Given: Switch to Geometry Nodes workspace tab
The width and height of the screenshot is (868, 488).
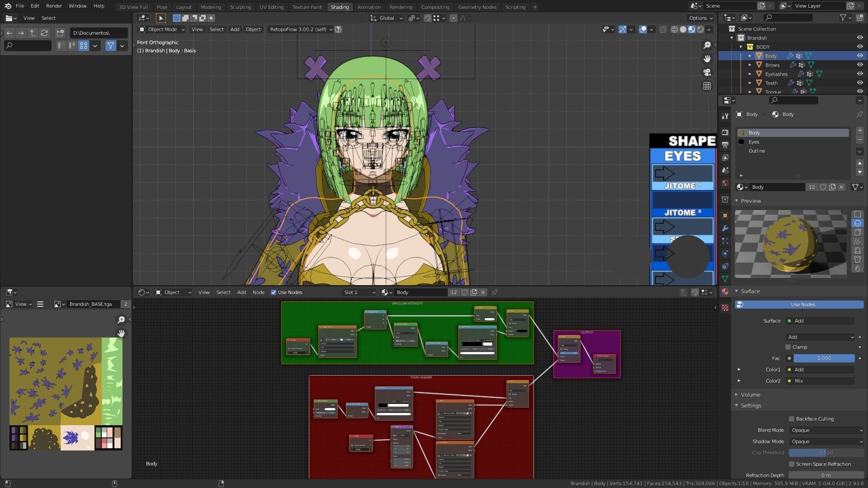Looking at the screenshot, I should (x=477, y=7).
